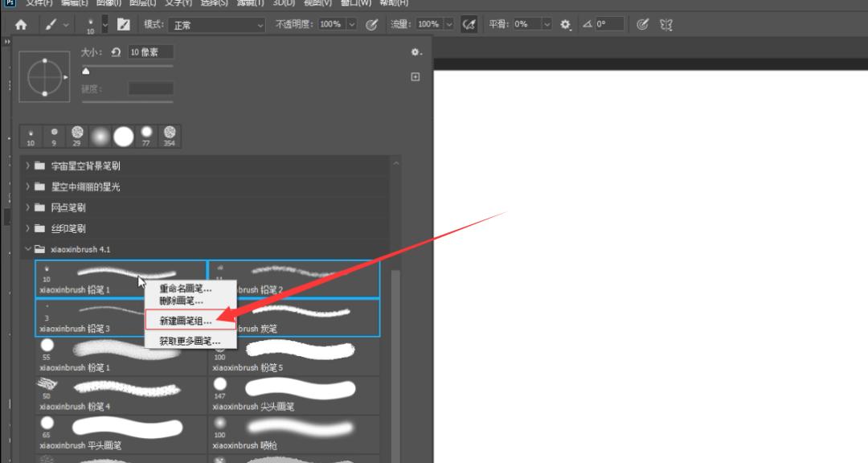Open the brush tool preset icon
868x463 pixels.
point(51,25)
